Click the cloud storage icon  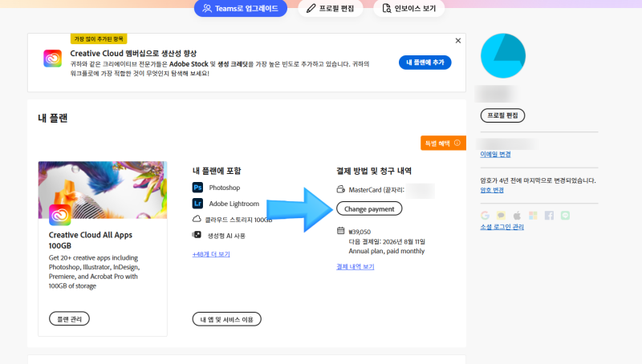[197, 219]
